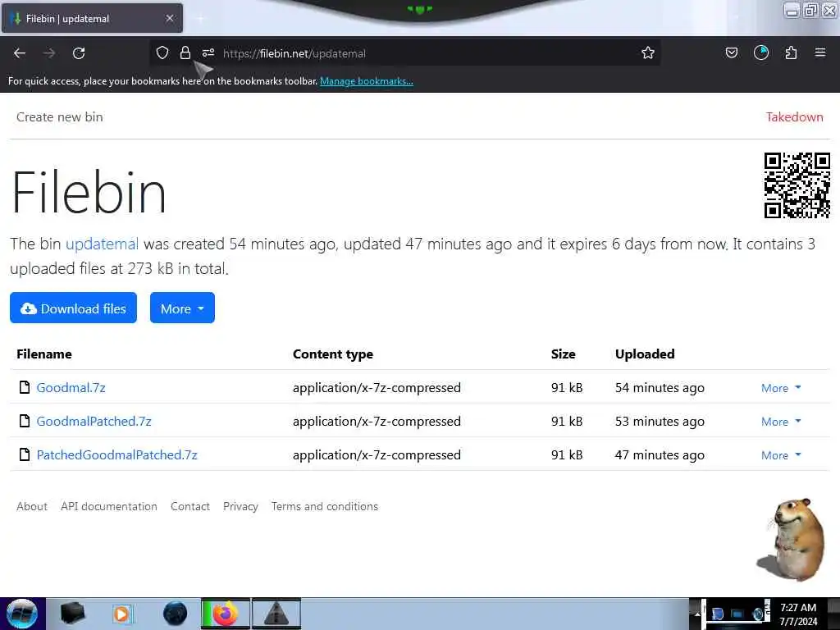Screen dimensions: 840x630
Task: Open the Terms and conditions link
Action: click(325, 506)
